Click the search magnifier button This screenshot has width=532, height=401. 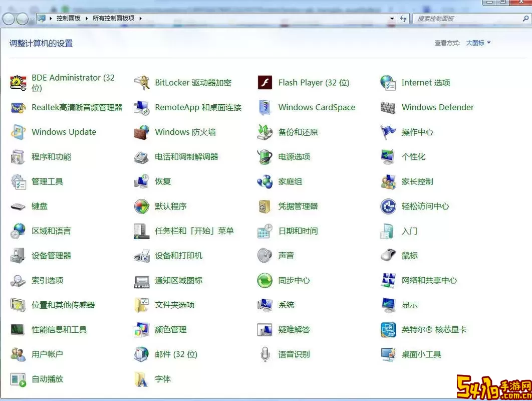click(x=525, y=19)
